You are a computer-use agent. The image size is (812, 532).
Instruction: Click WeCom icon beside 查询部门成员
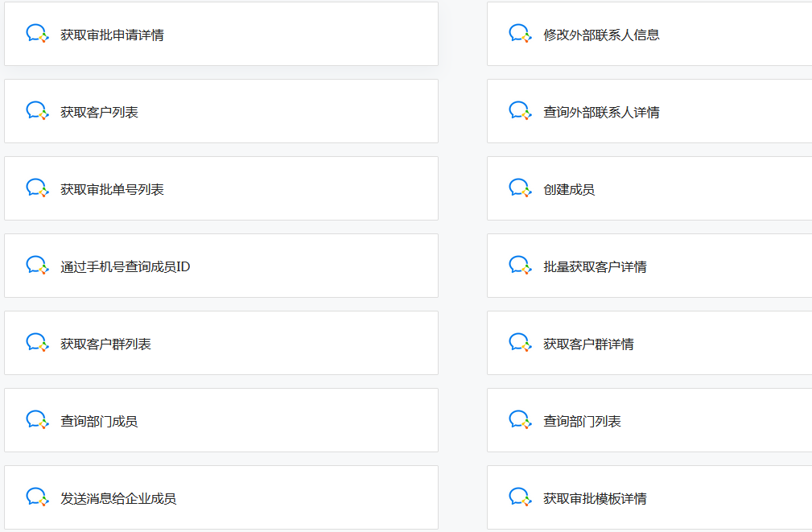point(37,419)
